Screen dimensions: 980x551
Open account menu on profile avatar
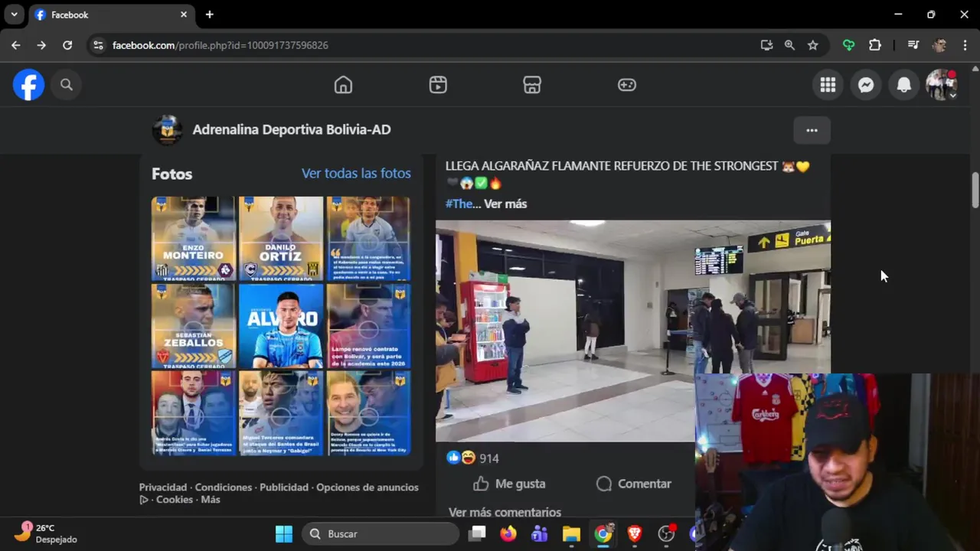pos(942,85)
